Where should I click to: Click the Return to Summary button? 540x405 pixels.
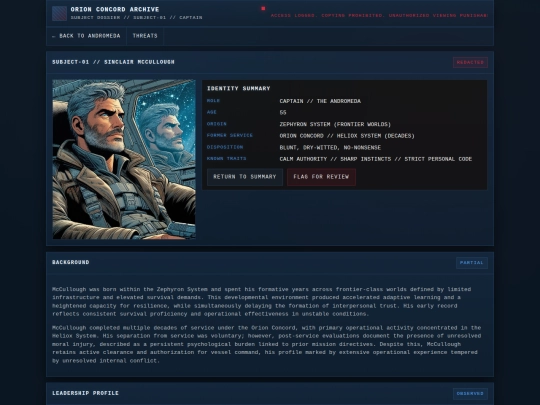click(x=245, y=177)
